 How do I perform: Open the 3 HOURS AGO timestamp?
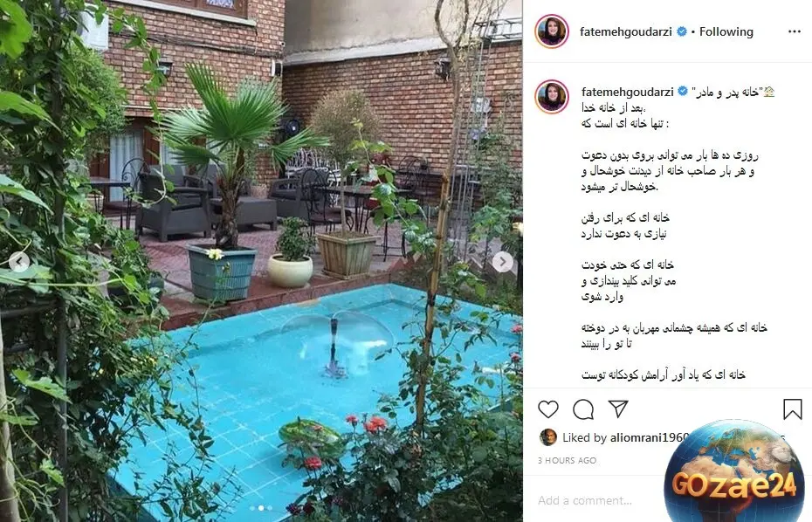(567, 460)
